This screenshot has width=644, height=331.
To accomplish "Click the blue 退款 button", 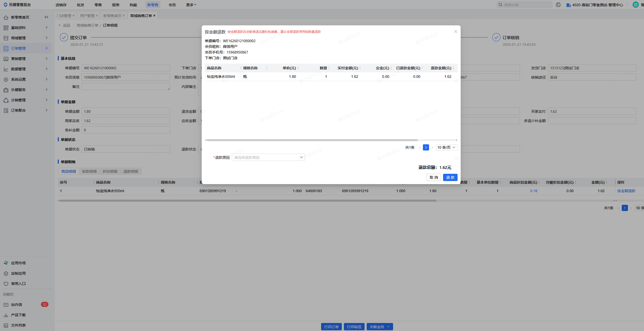I will [x=450, y=177].
